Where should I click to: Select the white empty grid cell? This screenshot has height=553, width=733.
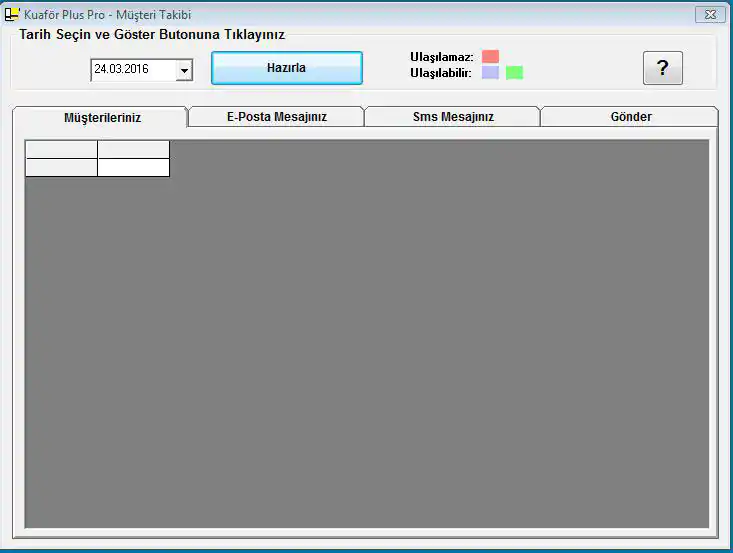click(133, 167)
